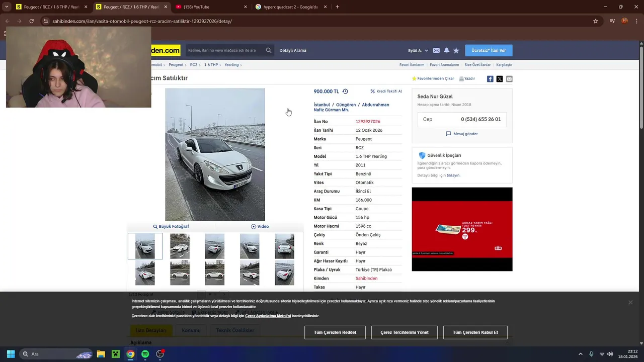Click Windows taskbar search box
This screenshot has height=362, width=644.
pos(57,354)
